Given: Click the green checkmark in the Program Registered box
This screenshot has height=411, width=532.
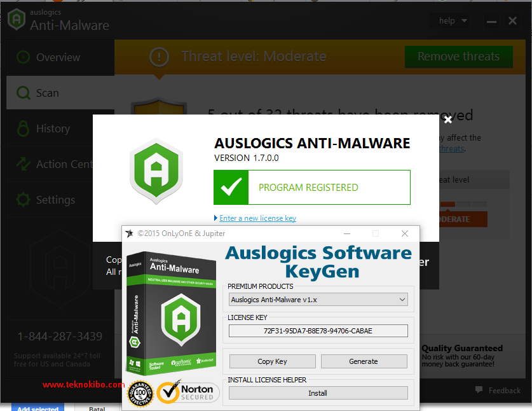Looking at the screenshot, I should [231, 188].
